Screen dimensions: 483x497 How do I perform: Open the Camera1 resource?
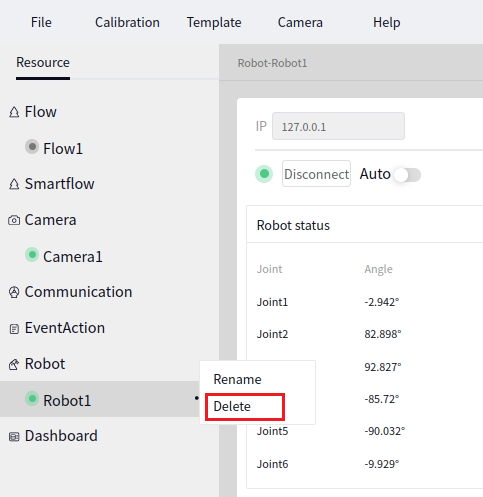click(x=73, y=257)
